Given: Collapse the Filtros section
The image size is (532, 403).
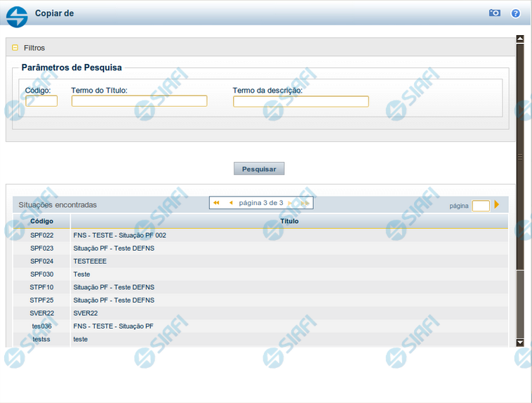Looking at the screenshot, I should 15,48.
